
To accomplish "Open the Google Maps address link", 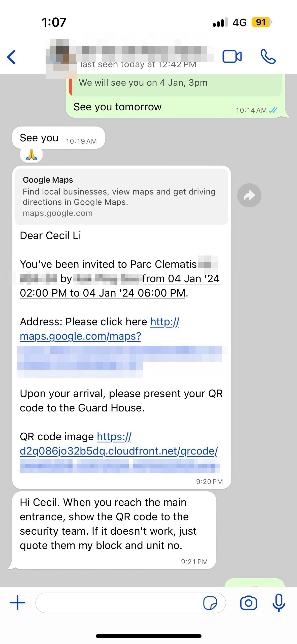I will (x=80, y=336).
